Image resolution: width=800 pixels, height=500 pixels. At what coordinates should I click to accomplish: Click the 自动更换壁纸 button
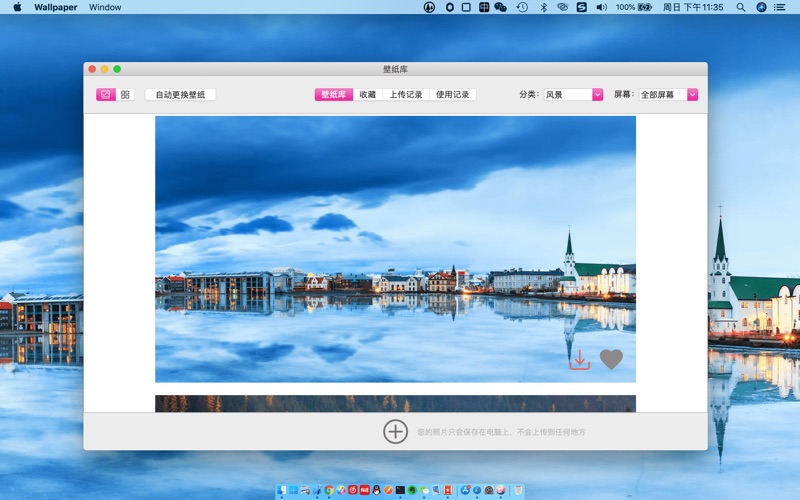[180, 95]
